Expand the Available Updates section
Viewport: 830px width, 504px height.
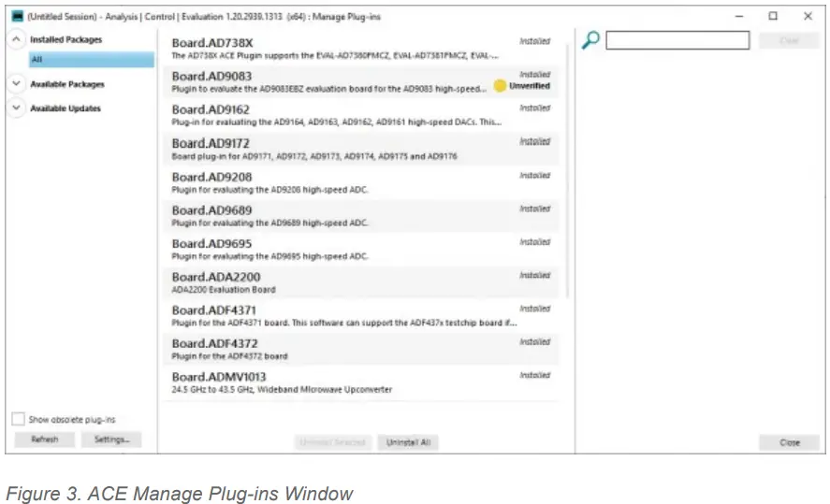pyautogui.click(x=17, y=108)
